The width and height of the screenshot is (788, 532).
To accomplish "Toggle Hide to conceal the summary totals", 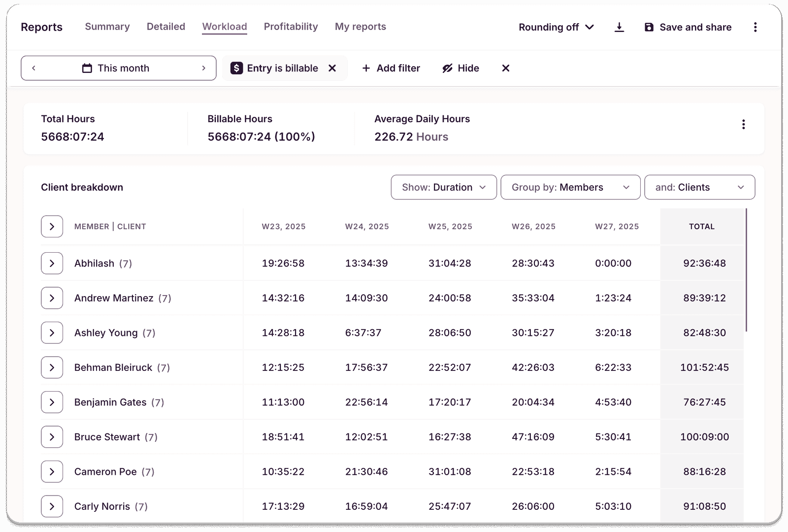I will pos(468,68).
